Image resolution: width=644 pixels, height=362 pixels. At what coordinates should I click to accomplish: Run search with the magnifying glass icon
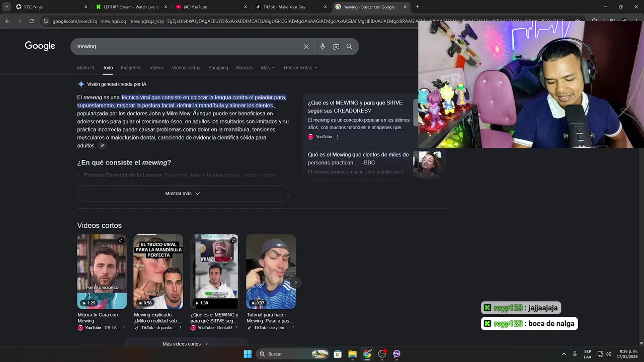349,46
